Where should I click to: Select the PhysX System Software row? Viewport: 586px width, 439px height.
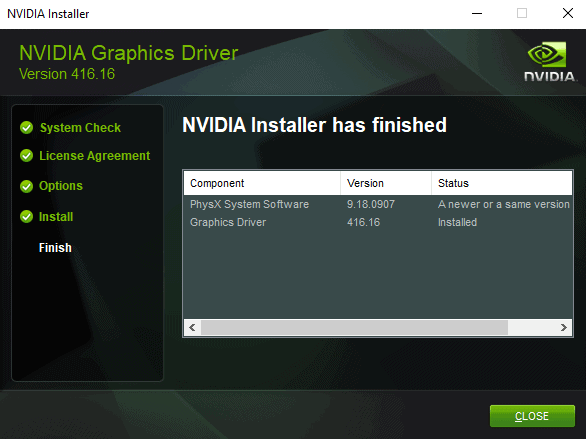click(378, 204)
